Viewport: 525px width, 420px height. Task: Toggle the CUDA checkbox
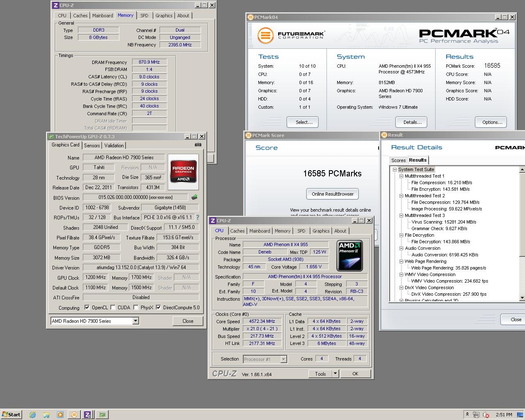[x=113, y=307]
